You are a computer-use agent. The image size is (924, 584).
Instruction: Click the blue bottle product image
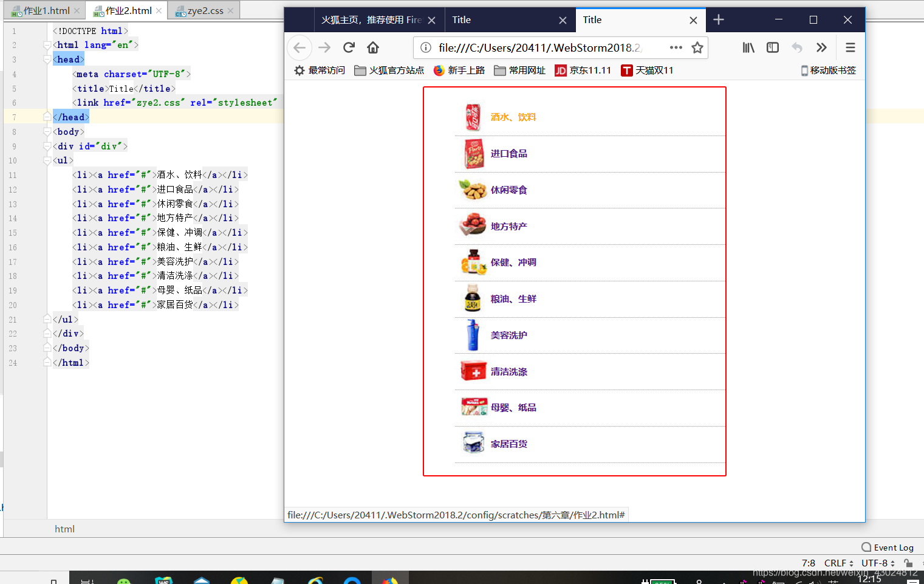[473, 335]
